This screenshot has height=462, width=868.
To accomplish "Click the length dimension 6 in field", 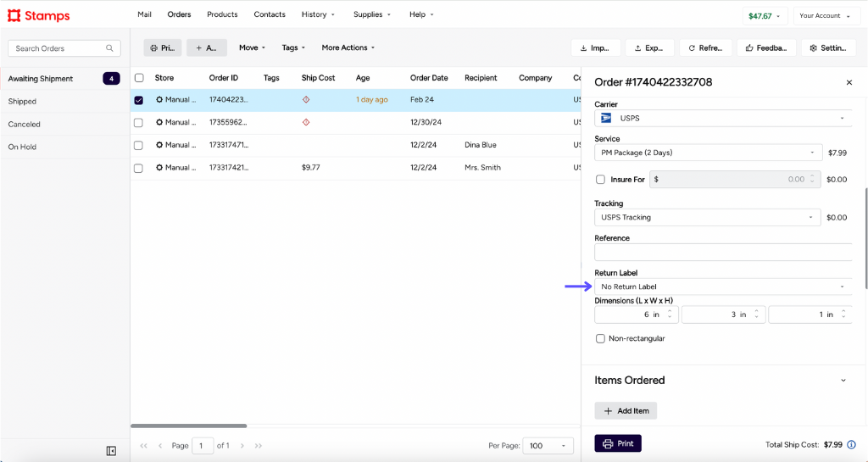I will click(637, 314).
